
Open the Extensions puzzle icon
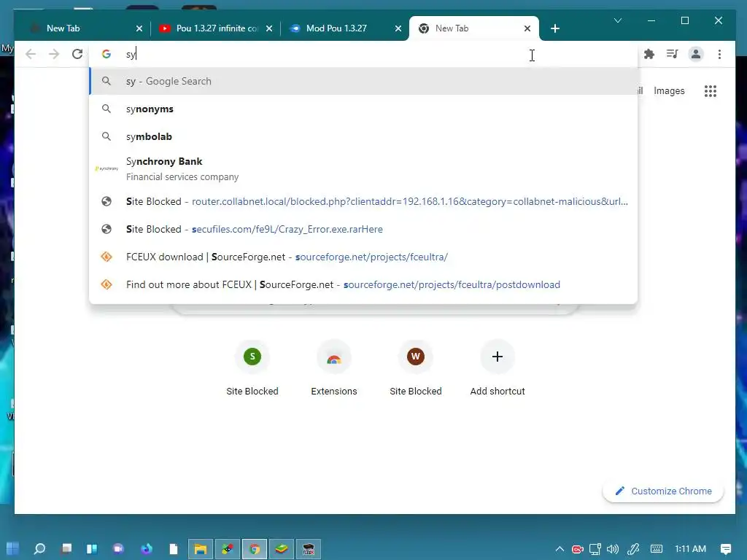(649, 54)
